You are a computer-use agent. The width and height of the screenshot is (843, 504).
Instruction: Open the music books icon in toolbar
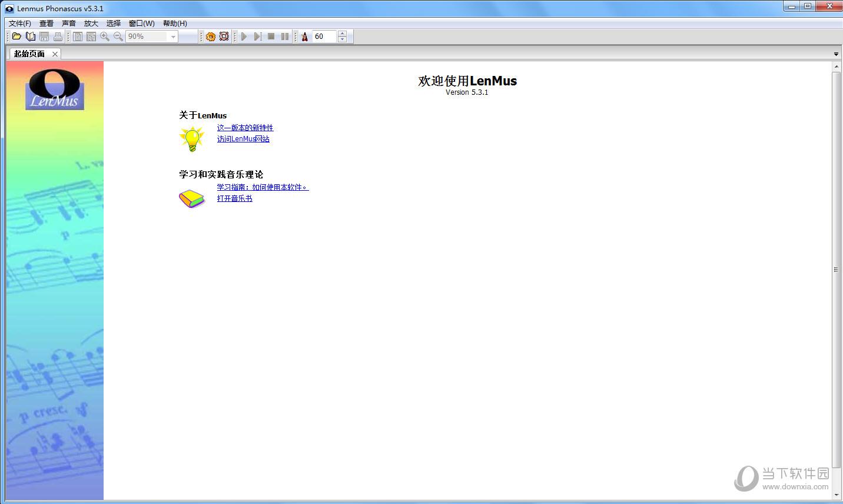pyautogui.click(x=31, y=37)
